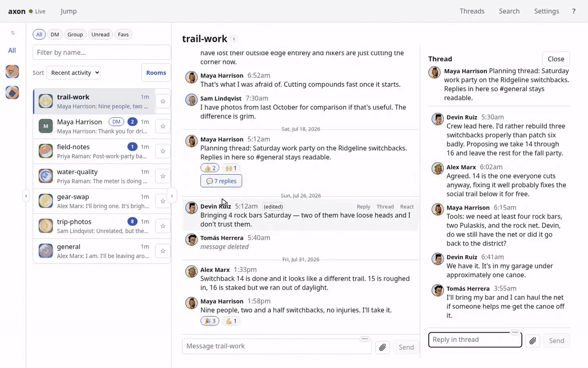Screen dimensions: 588x368
Task: Open Threads in the top bar
Action: coord(472,11)
